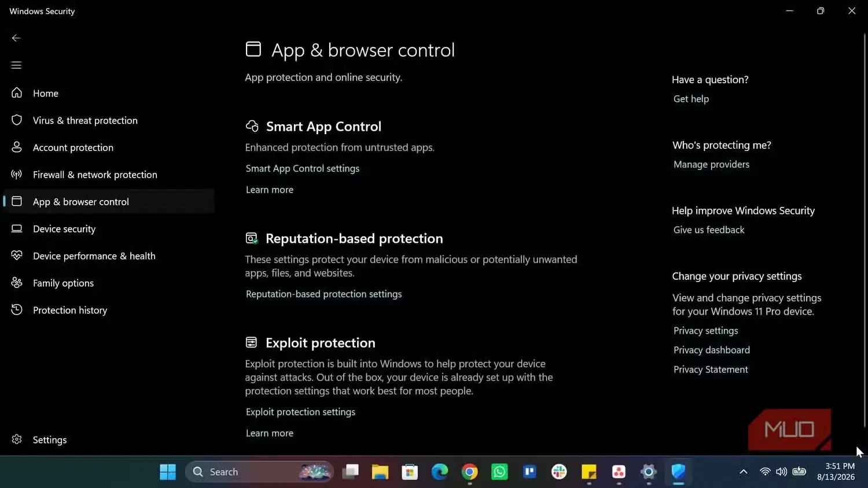Screen dimensions: 868x488
Task: Click the battery icon in system tray
Action: click(799, 471)
